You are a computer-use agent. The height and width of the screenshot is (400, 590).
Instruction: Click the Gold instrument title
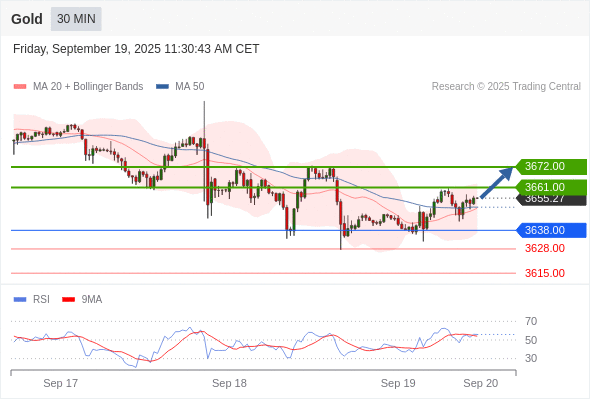(27, 19)
